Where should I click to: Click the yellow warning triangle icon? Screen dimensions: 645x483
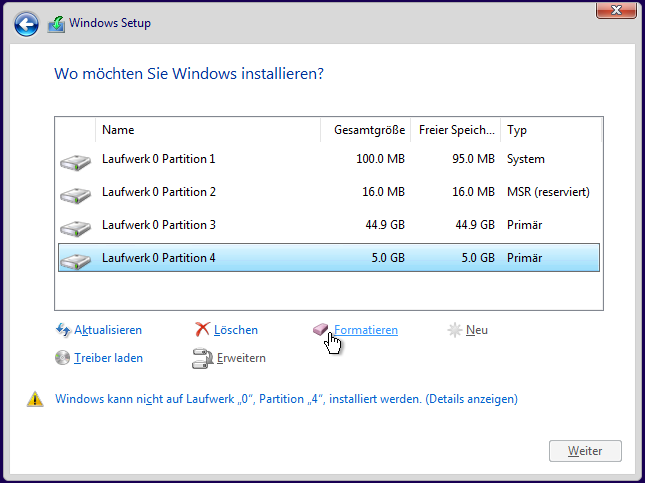35,399
